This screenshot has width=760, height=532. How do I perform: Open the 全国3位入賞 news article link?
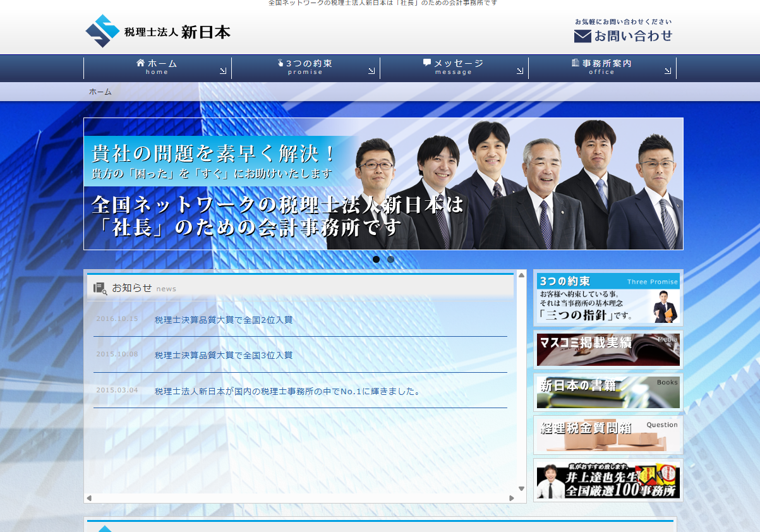pyautogui.click(x=224, y=355)
